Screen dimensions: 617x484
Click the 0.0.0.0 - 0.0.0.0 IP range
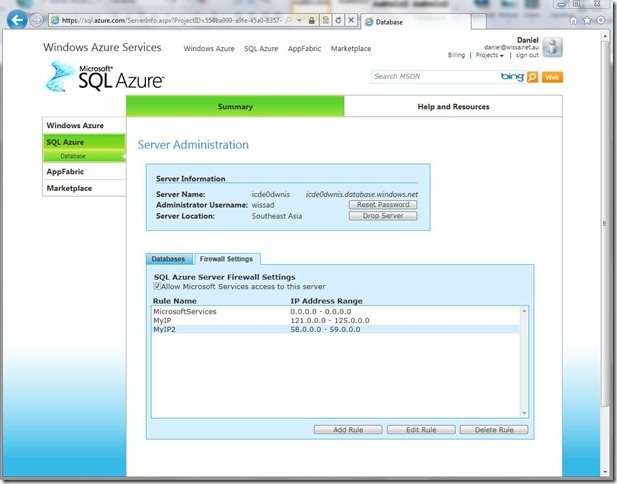(321, 311)
